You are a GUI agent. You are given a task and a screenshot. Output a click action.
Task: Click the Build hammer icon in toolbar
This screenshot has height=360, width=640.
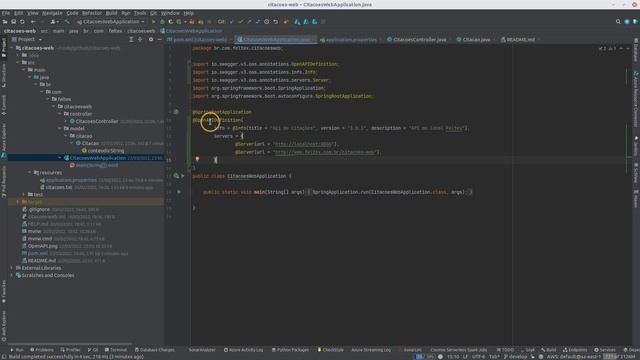pos(67,22)
